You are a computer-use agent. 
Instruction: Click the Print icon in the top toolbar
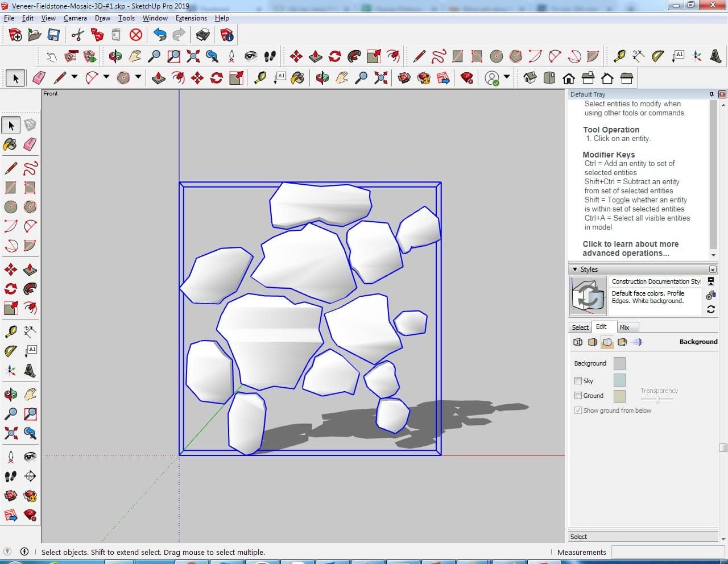click(x=202, y=35)
